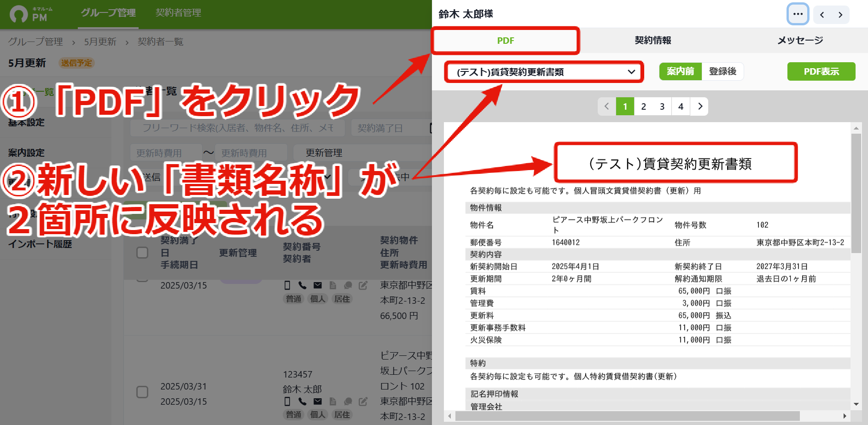Click the previous page arrow in PDF pagination
The height and width of the screenshot is (425, 868).
607,106
